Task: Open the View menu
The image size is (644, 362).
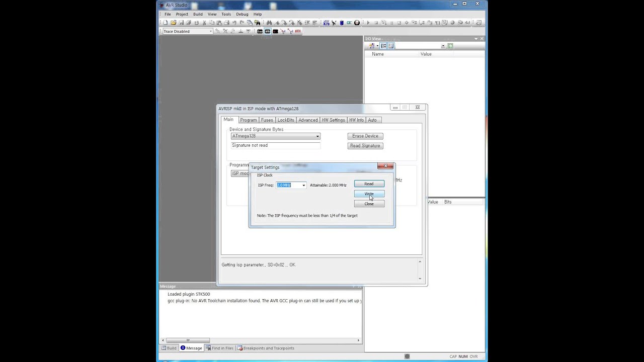Action: point(212,14)
